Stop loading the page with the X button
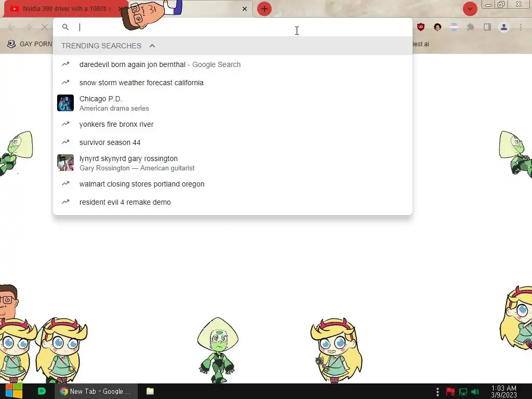Image resolution: width=532 pixels, height=399 pixels. coord(45,27)
